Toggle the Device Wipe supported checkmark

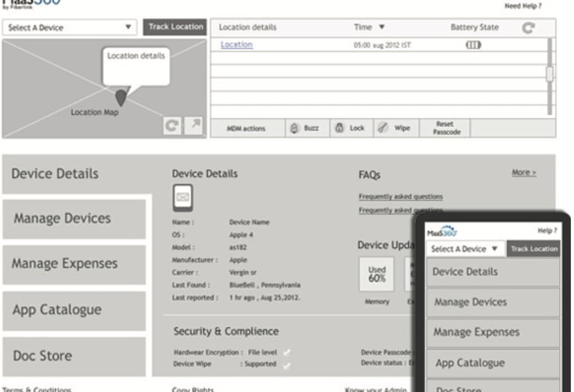point(287,365)
